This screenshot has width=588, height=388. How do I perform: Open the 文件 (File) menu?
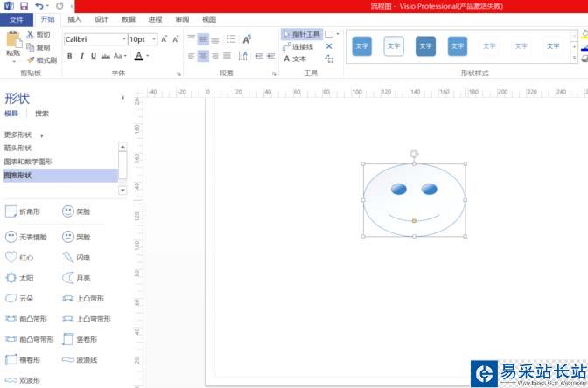coord(17,19)
